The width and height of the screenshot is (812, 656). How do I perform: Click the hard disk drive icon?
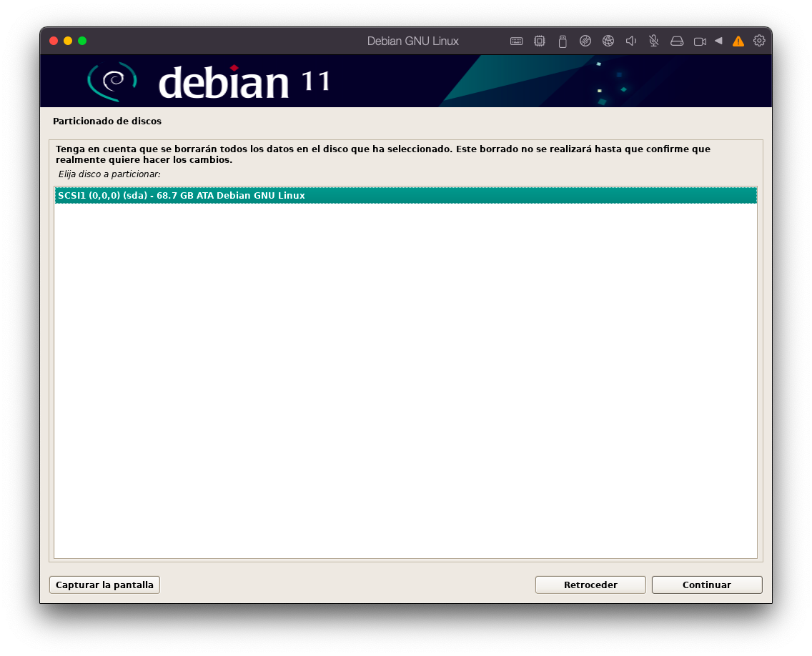click(677, 41)
